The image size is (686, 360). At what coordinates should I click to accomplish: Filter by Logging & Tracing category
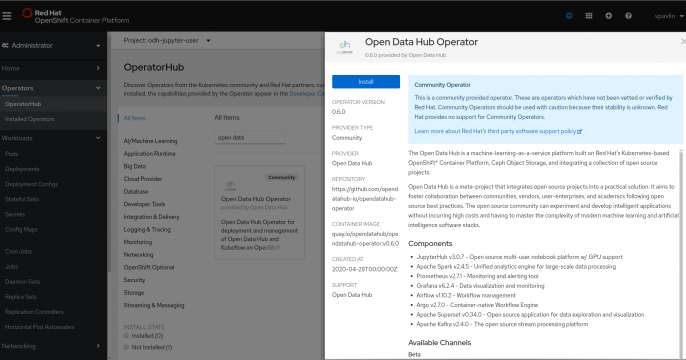click(x=147, y=230)
